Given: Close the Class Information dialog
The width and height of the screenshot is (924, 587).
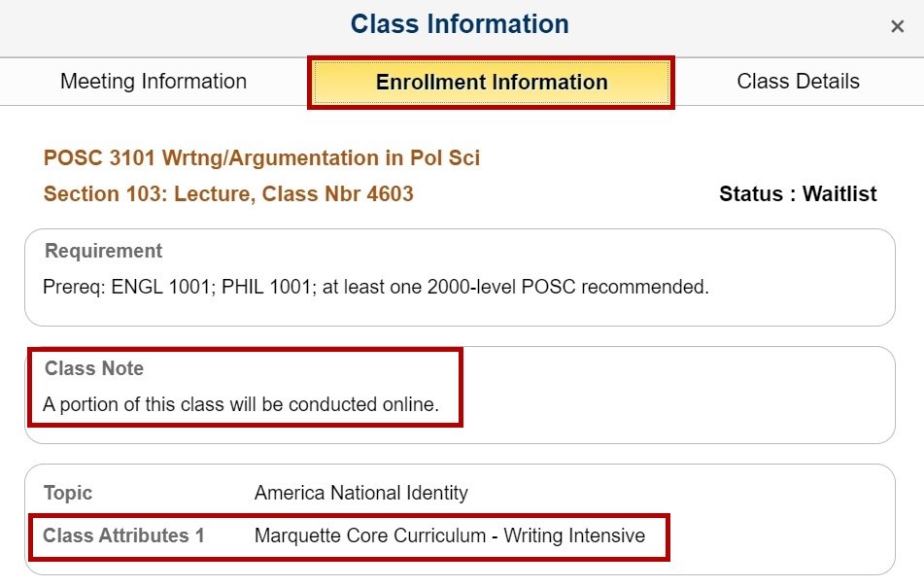Looking at the screenshot, I should click(x=897, y=27).
